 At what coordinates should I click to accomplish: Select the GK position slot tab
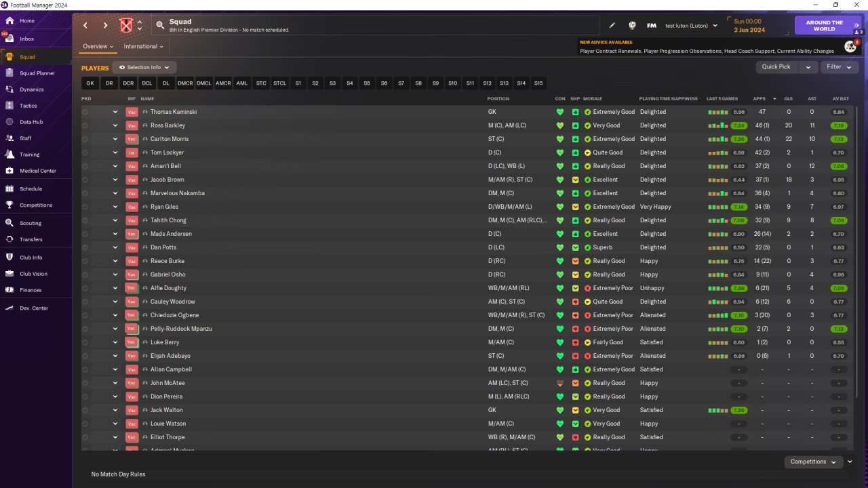click(x=90, y=83)
